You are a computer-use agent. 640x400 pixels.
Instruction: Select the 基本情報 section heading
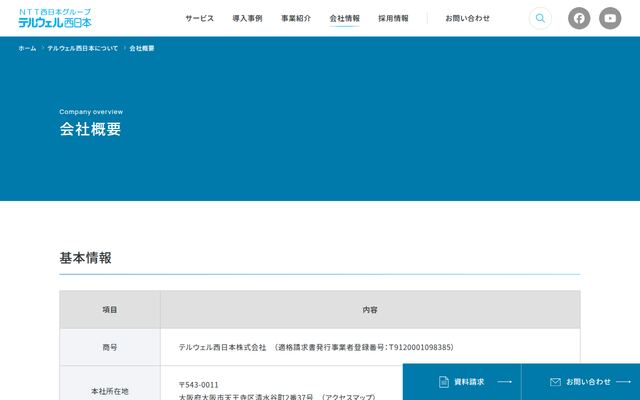(x=85, y=258)
